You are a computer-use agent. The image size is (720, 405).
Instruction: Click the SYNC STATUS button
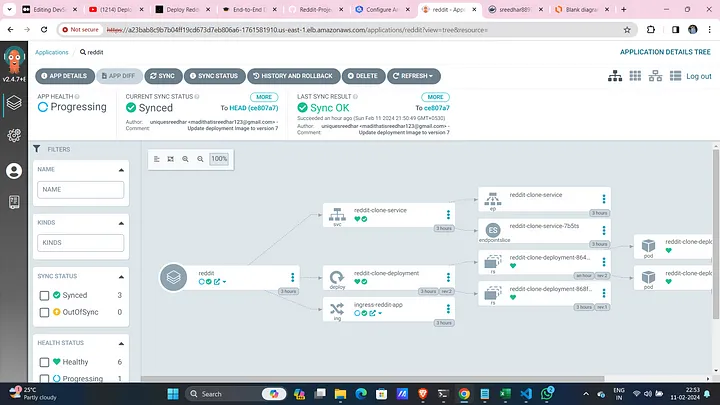214,76
